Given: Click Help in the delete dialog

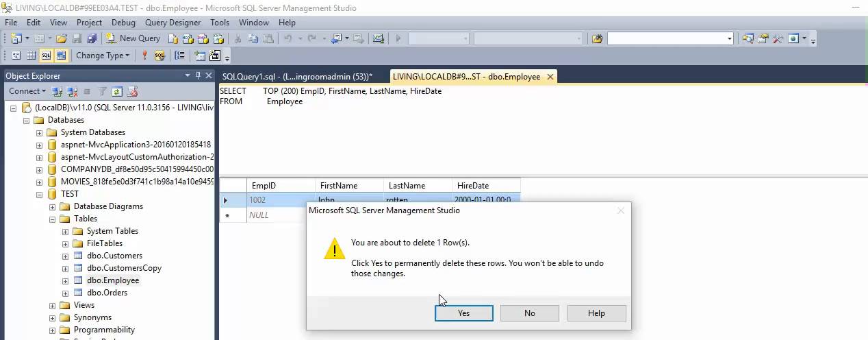Looking at the screenshot, I should (x=596, y=313).
